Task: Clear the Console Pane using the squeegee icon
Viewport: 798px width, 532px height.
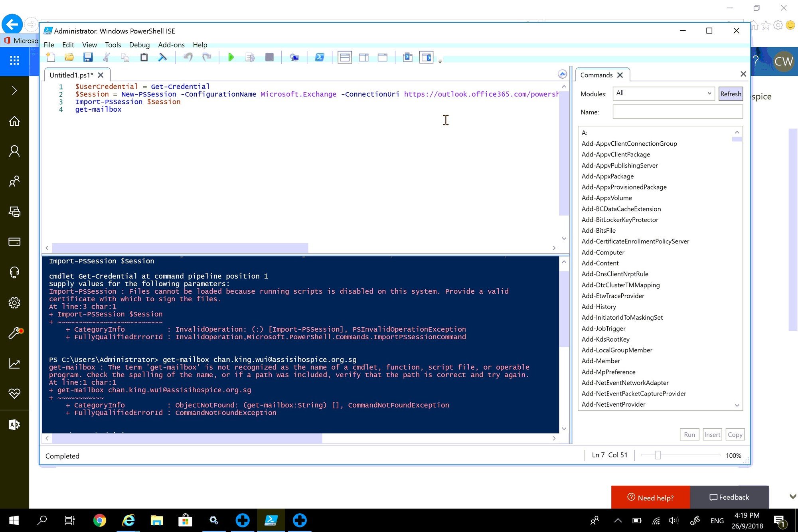Action: click(163, 57)
